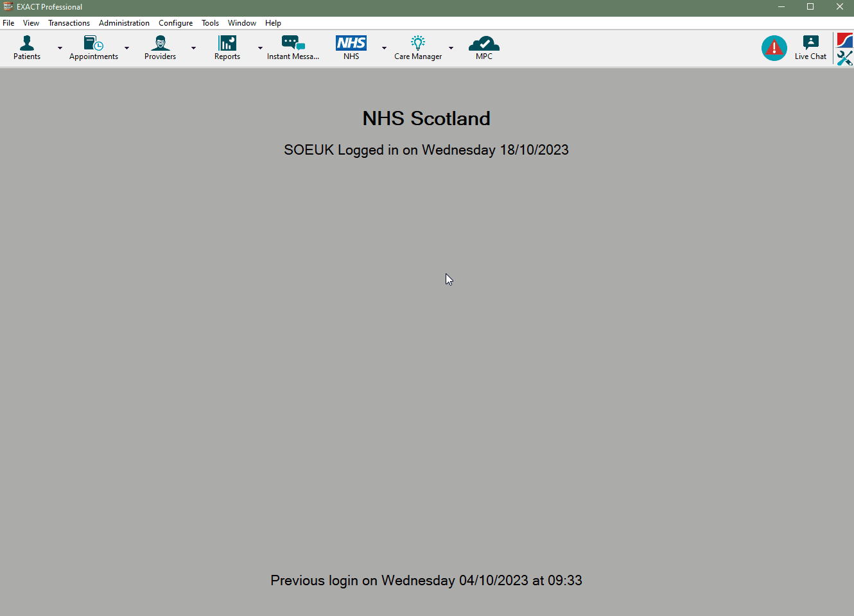854x616 pixels.
Task: Click the Previous login text
Action: pos(426,581)
